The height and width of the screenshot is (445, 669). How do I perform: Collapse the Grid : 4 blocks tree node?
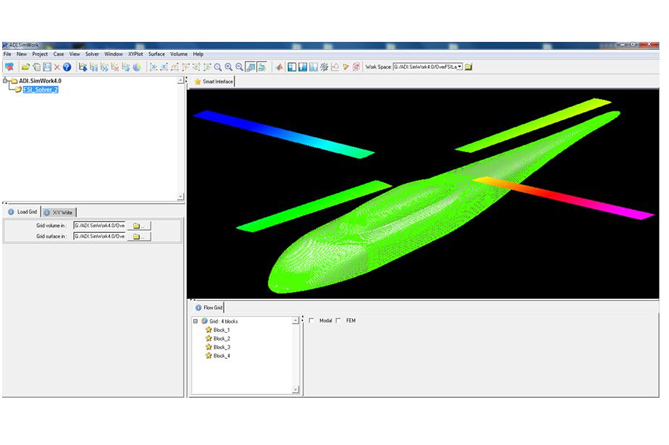point(195,321)
